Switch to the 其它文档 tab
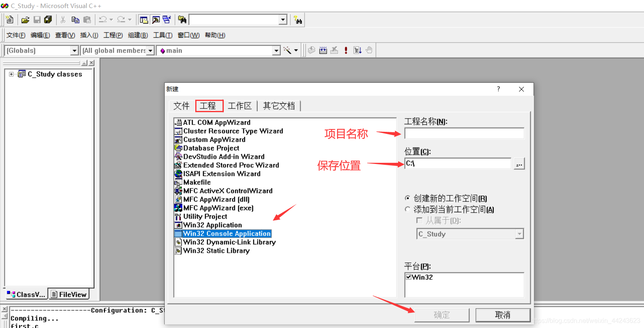This screenshot has width=644, height=328. pyautogui.click(x=279, y=106)
